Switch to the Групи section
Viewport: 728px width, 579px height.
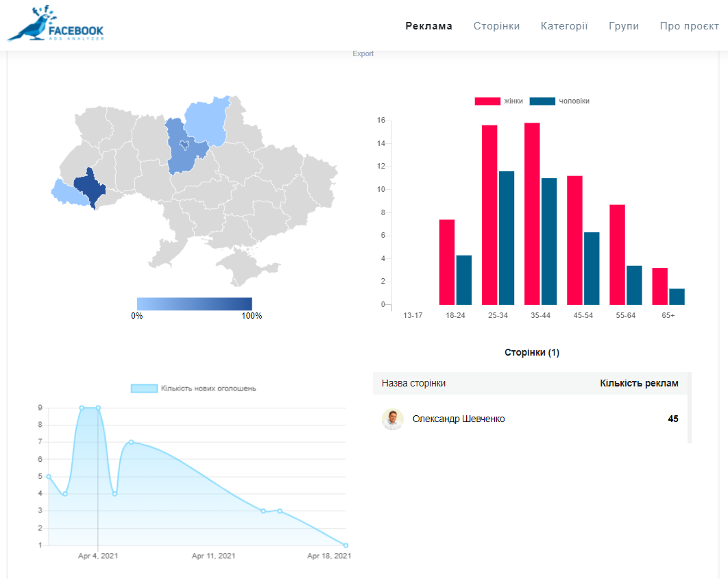[623, 26]
